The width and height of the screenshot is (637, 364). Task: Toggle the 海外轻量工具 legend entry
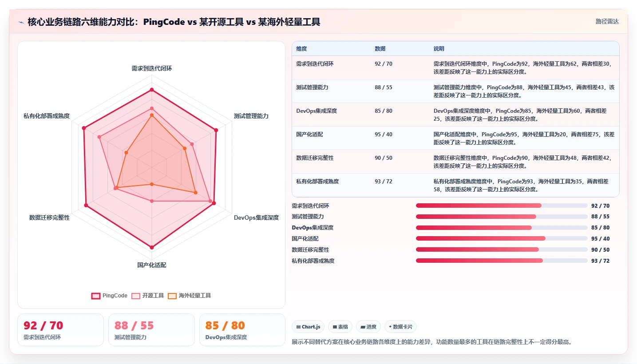click(x=190, y=296)
